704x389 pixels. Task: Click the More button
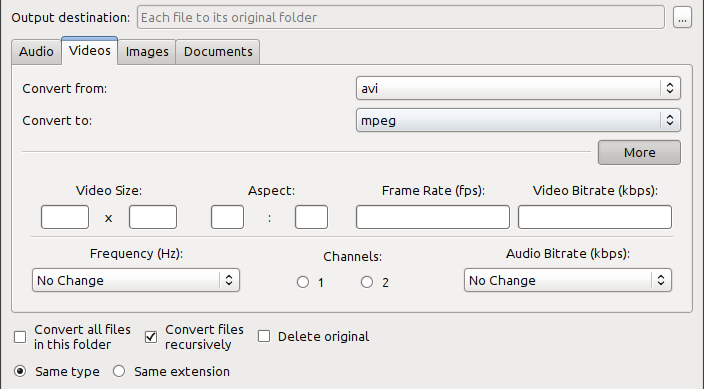click(x=639, y=152)
